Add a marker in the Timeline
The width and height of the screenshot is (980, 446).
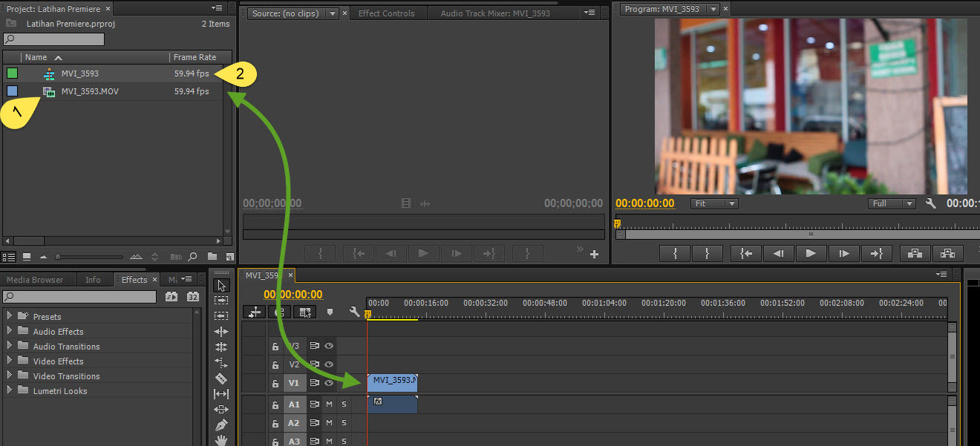330,312
